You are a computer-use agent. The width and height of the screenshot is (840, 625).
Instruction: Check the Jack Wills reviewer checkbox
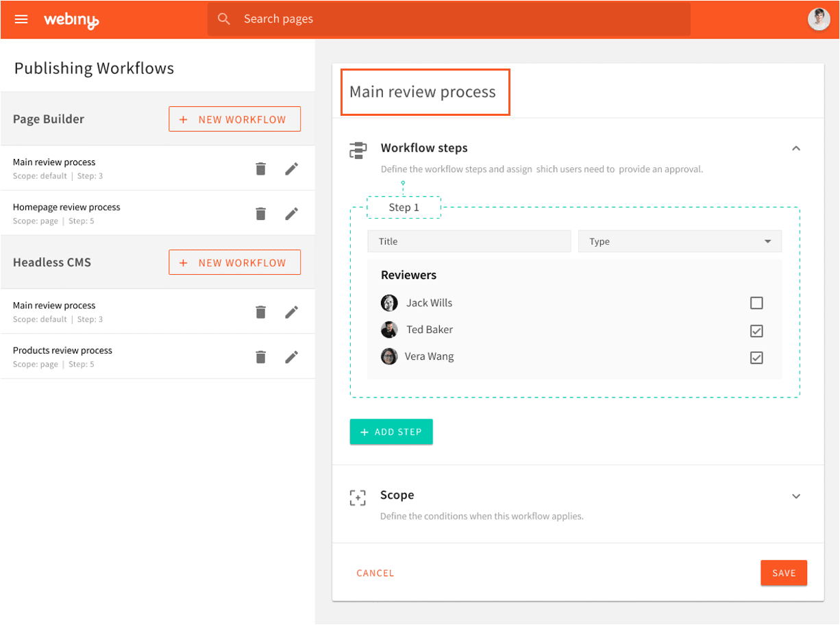coord(756,303)
